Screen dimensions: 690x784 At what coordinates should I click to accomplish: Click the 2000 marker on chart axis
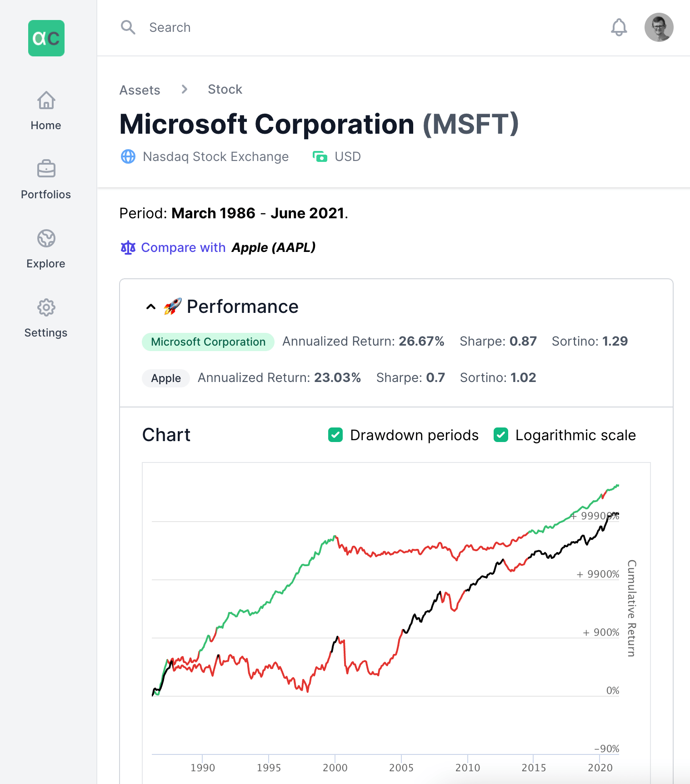[x=335, y=768]
